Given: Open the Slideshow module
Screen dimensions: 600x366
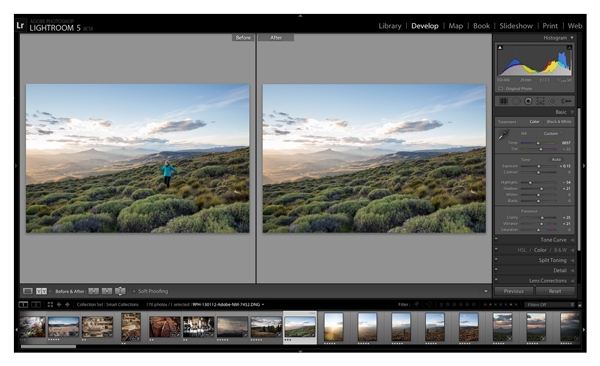Looking at the screenshot, I should (x=516, y=26).
